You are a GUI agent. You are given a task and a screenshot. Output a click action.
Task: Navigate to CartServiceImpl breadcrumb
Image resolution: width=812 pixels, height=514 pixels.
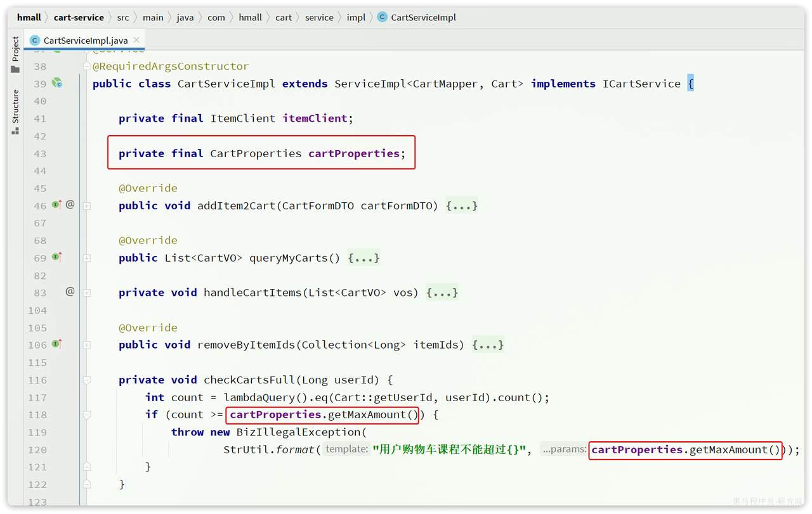tap(423, 17)
